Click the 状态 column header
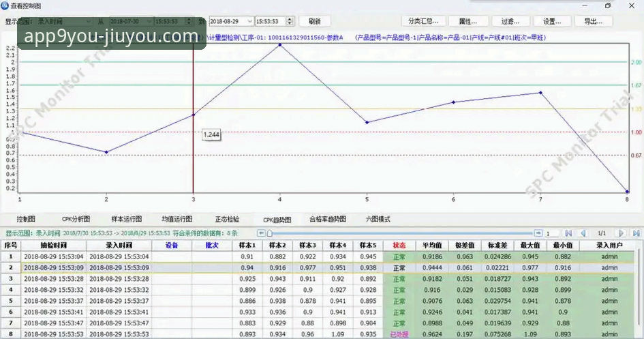 click(399, 246)
